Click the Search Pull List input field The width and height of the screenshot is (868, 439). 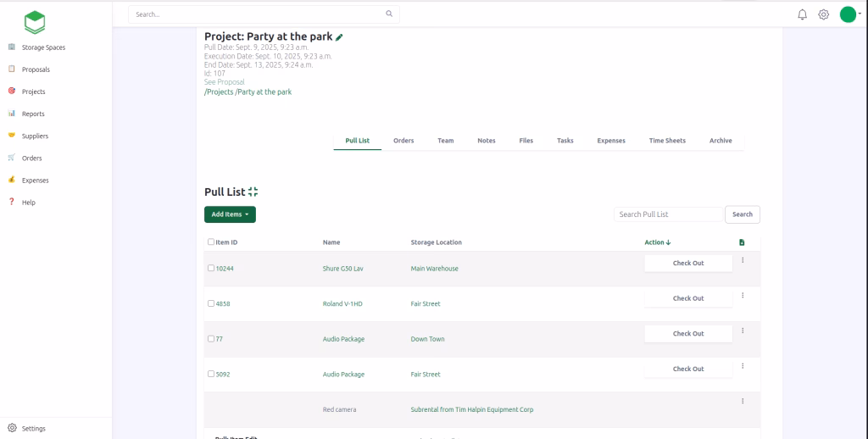pyautogui.click(x=668, y=214)
